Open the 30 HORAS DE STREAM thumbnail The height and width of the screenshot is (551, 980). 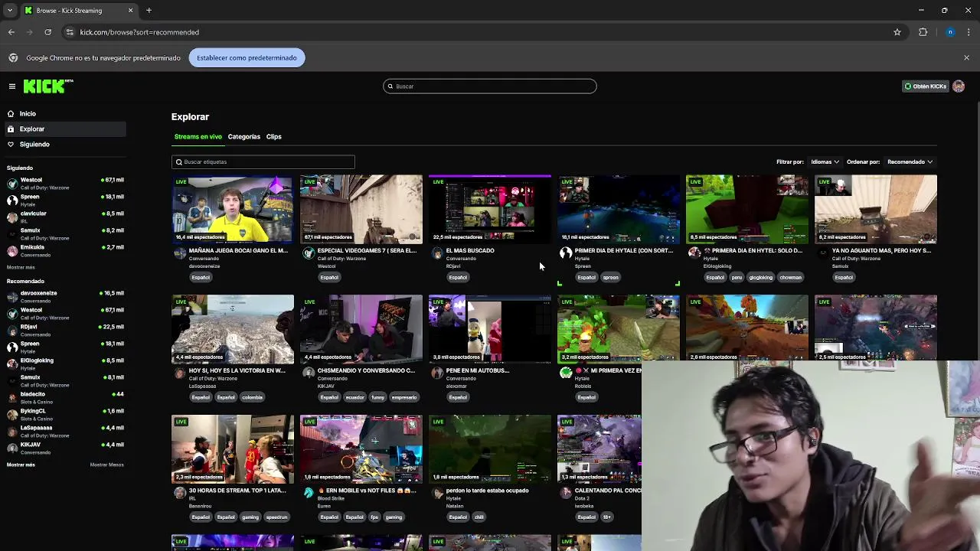point(233,449)
